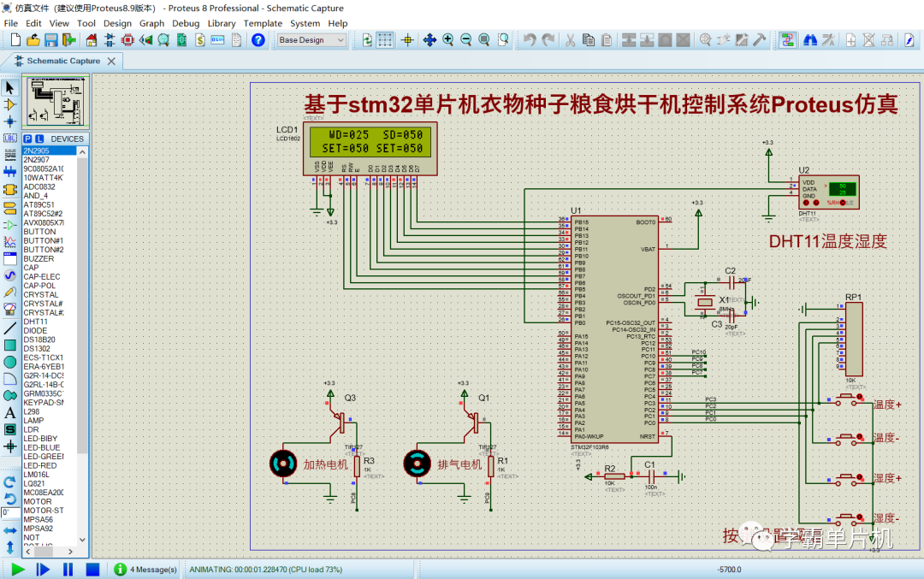Open the Base Design variant dropdown

[x=311, y=40]
